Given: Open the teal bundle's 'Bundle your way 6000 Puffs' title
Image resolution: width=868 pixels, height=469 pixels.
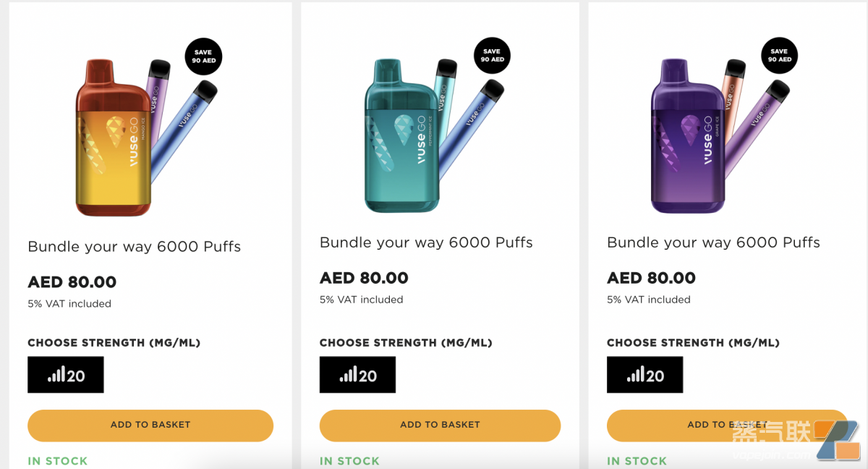Looking at the screenshot, I should click(426, 242).
